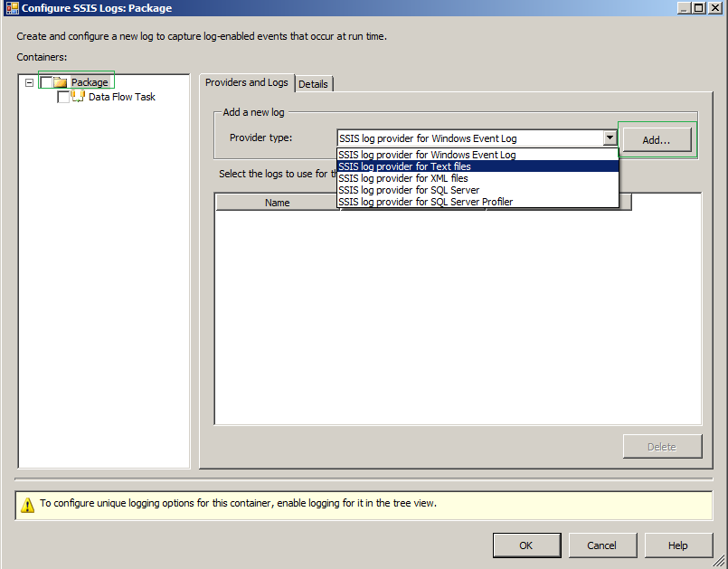Minimize the Configure SSIS Logs window

pyautogui.click(x=684, y=8)
